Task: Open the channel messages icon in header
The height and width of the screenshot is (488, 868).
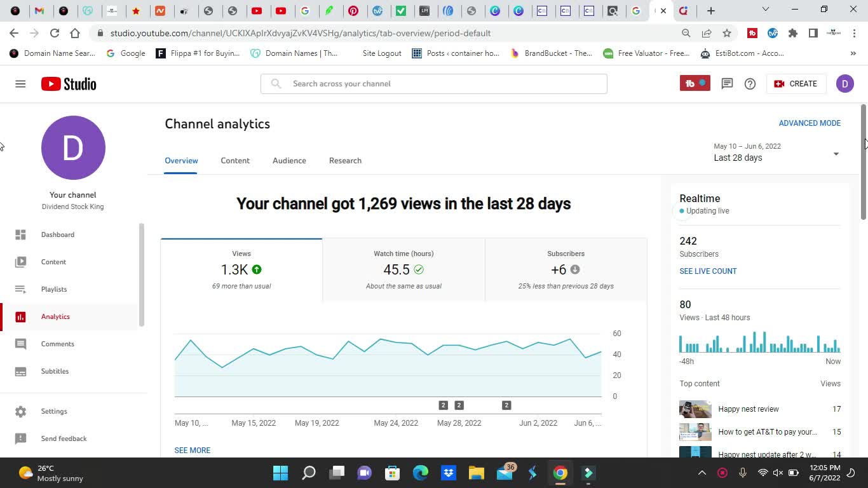Action: click(x=727, y=84)
